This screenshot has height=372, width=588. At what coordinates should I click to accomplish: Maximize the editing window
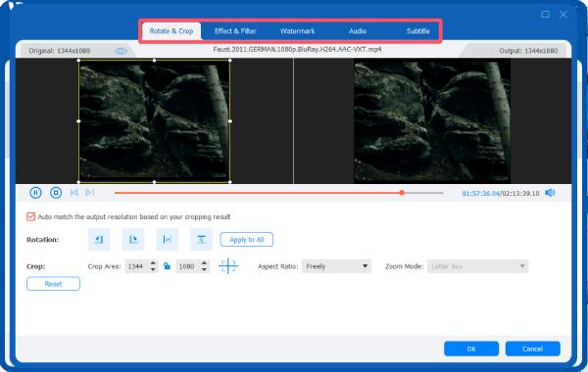point(545,15)
